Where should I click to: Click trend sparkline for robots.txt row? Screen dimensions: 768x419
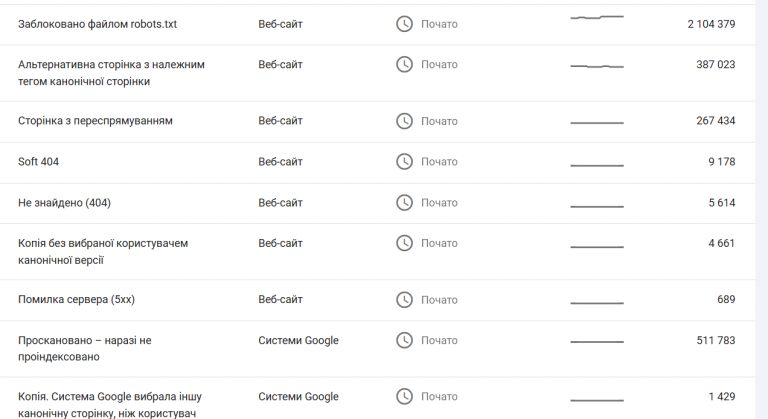[596, 19]
